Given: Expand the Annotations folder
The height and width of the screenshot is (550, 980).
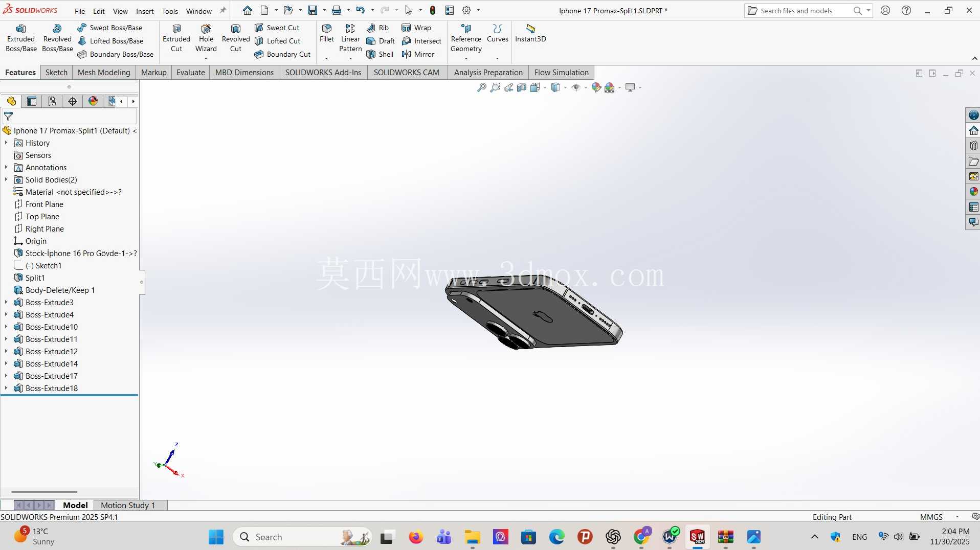Looking at the screenshot, I should coord(6,168).
